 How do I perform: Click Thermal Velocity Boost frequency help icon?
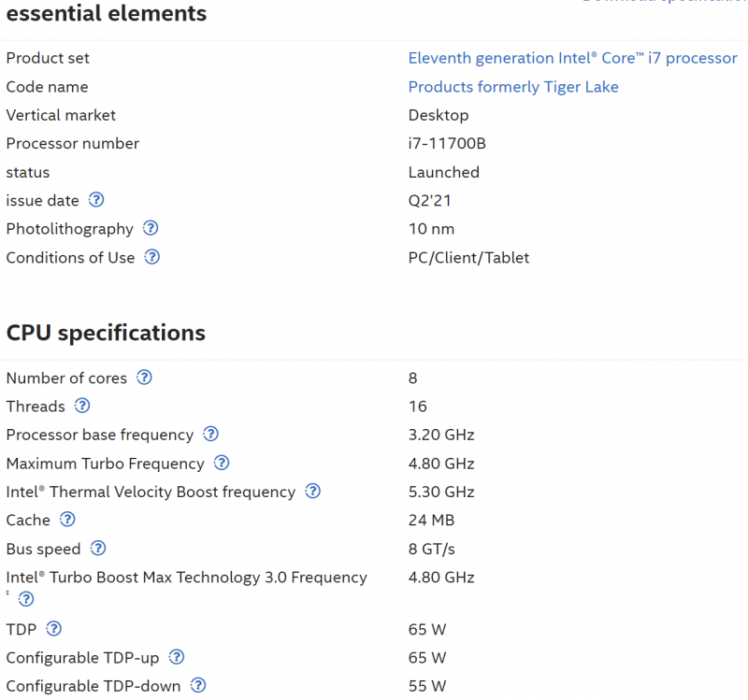pos(313,492)
